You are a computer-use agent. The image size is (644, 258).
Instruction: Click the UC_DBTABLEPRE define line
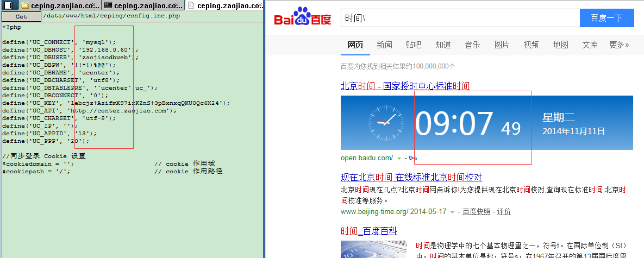pyautogui.click(x=80, y=88)
